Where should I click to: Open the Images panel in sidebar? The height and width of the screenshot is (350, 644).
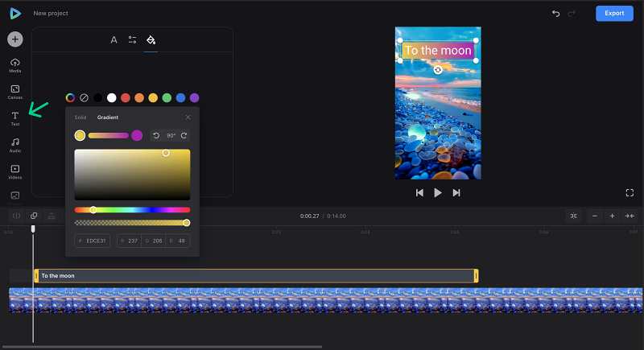(15, 197)
